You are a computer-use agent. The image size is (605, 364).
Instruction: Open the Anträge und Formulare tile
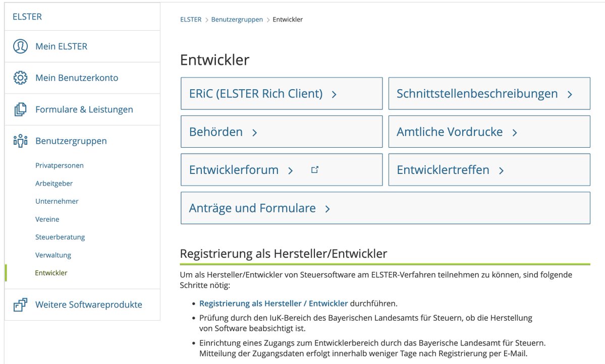pos(386,208)
